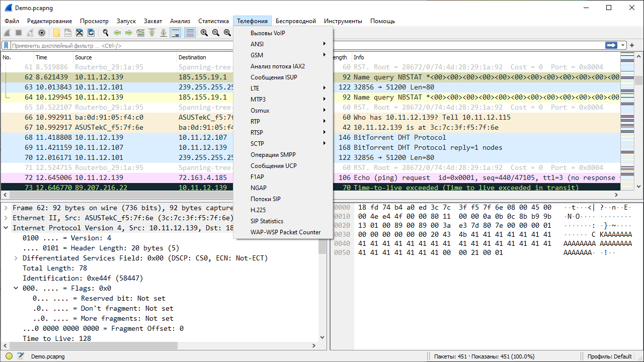This screenshot has height=362, width=644.
Task: Collapse Internet Protocol Version 4 node
Action: [6, 228]
